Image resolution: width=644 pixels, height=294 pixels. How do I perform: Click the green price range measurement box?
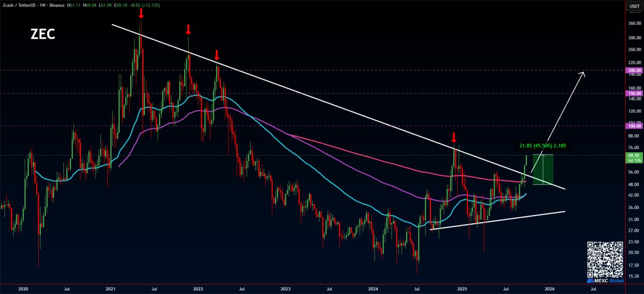tap(543, 169)
